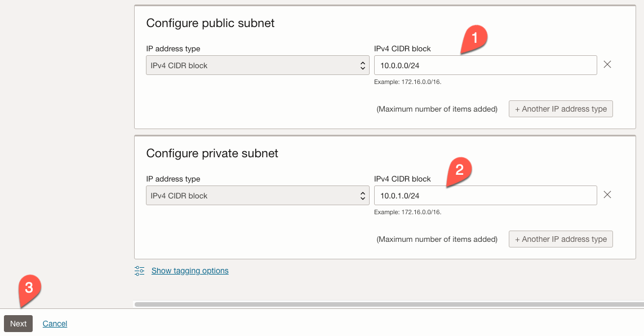Open the private subnet IP address type dropdown
Image resolution: width=644 pixels, height=336 pixels.
click(x=257, y=196)
